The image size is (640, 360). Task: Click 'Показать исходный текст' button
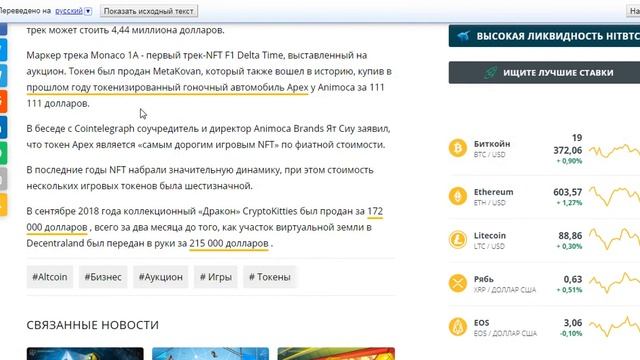coord(149,11)
